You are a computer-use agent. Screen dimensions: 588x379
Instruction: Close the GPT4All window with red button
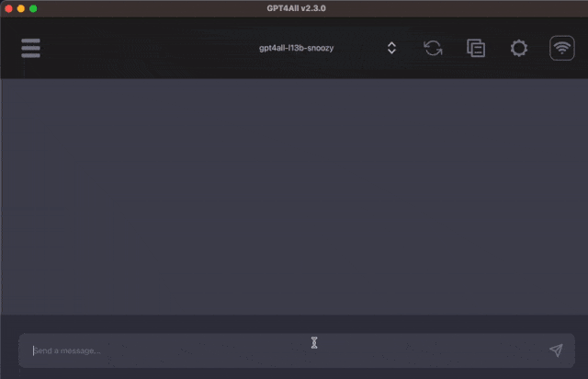pyautogui.click(x=8, y=8)
